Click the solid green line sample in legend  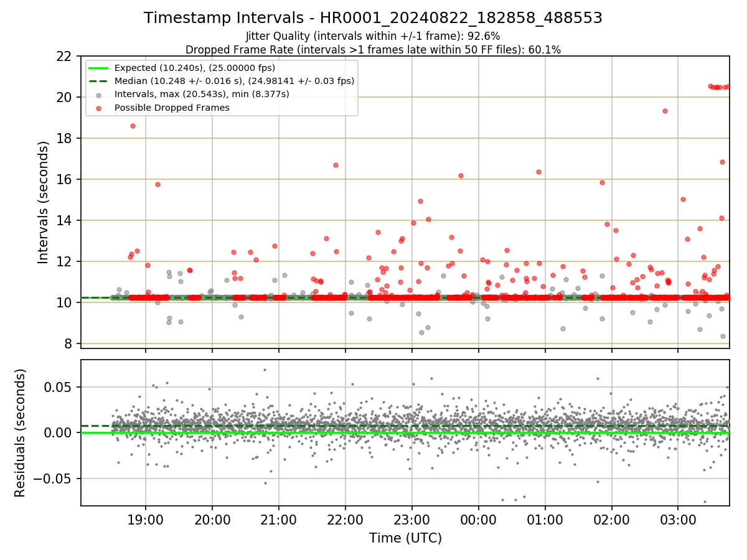point(99,68)
